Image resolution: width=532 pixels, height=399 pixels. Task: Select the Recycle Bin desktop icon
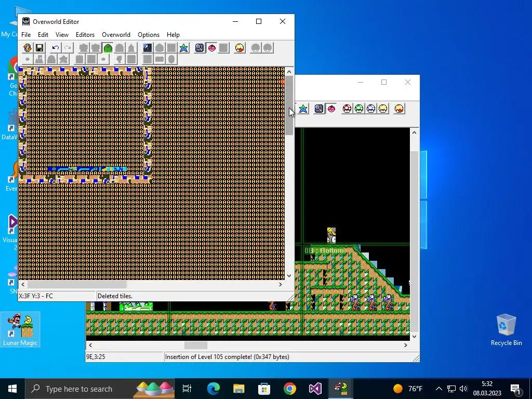(506, 330)
